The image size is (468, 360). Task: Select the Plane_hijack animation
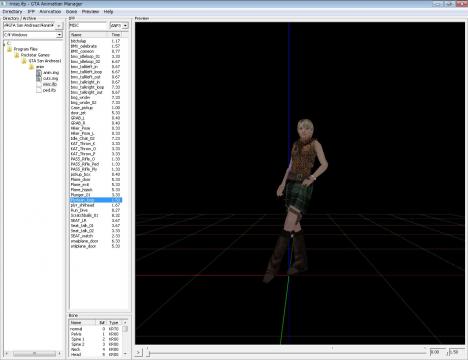(96, 190)
